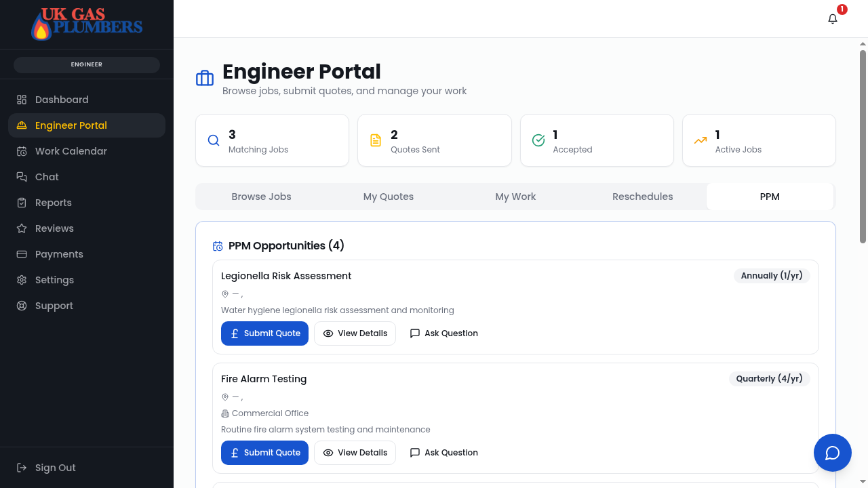Select the Reschedules tab
Image resolution: width=868 pixels, height=488 pixels.
[x=643, y=197]
